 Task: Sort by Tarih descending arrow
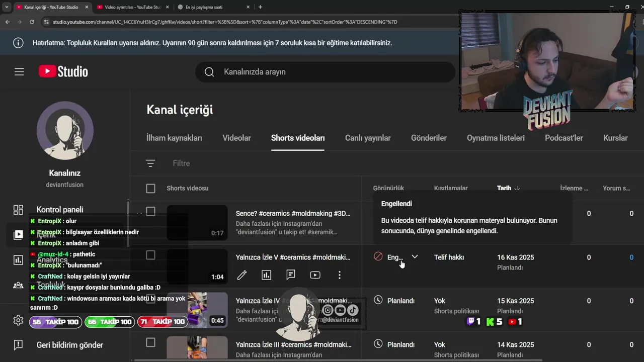[517, 188]
